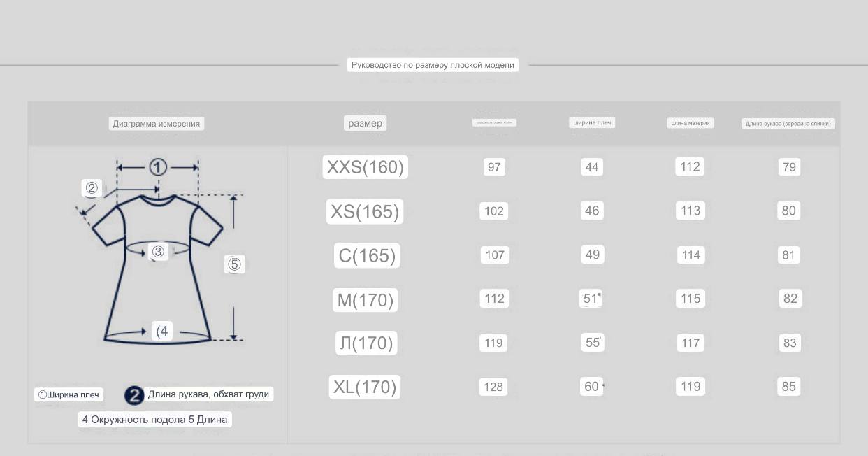Viewport: 868px width, 456px height.
Task: Click the circled number 3 bust marker
Action: click(x=158, y=252)
